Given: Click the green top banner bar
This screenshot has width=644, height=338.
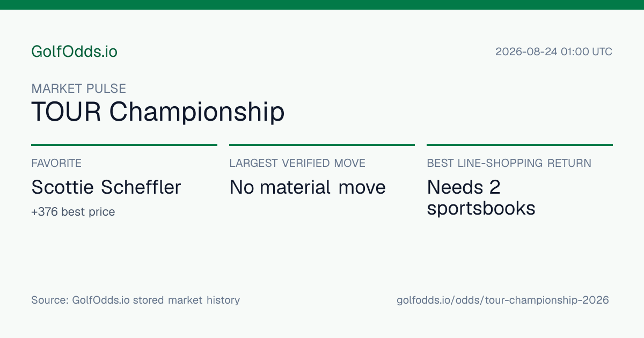Looking at the screenshot, I should point(322,5).
